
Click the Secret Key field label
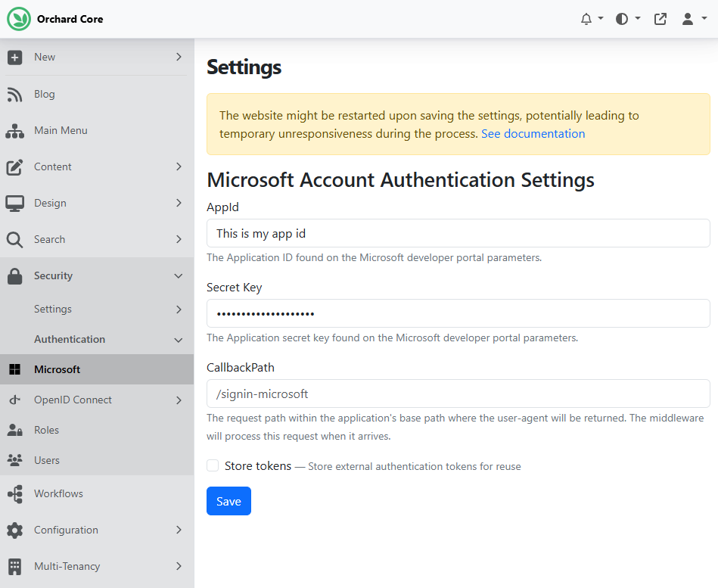[x=235, y=288]
